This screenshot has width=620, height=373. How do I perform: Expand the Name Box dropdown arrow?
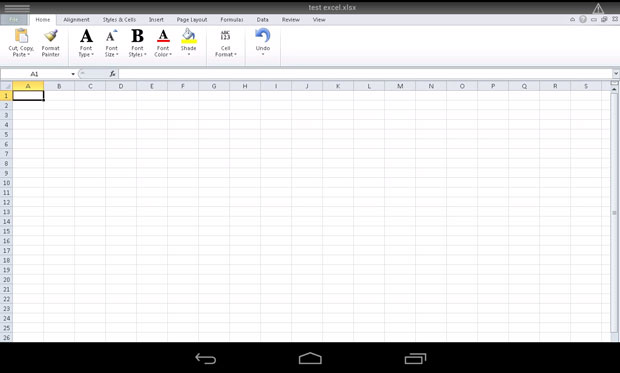coord(73,74)
